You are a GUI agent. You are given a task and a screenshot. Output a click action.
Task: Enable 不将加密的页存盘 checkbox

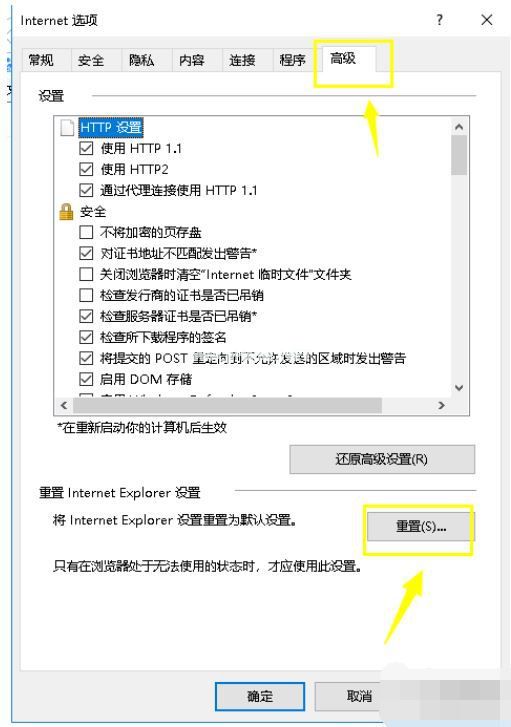(x=86, y=232)
